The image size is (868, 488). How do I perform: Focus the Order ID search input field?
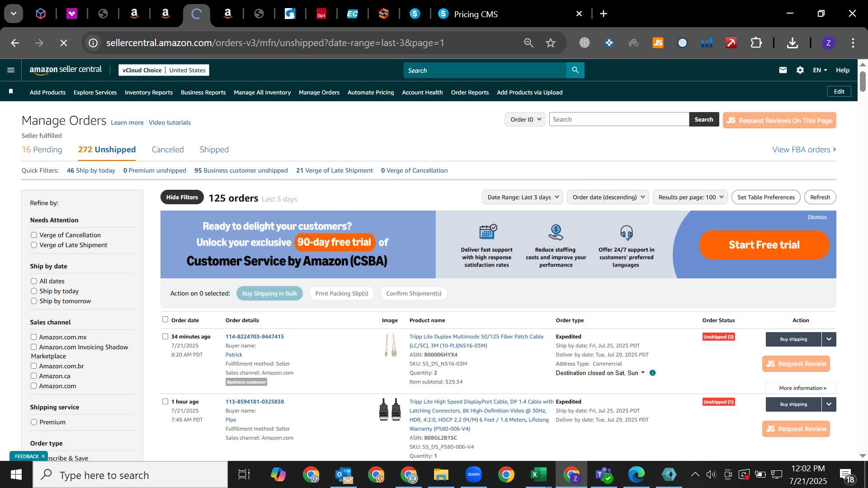(x=619, y=119)
